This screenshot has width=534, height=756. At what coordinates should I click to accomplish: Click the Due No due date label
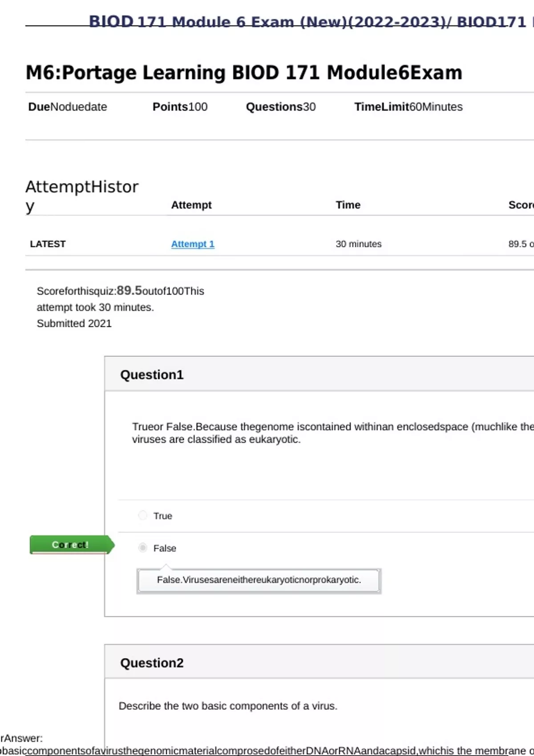coord(68,107)
